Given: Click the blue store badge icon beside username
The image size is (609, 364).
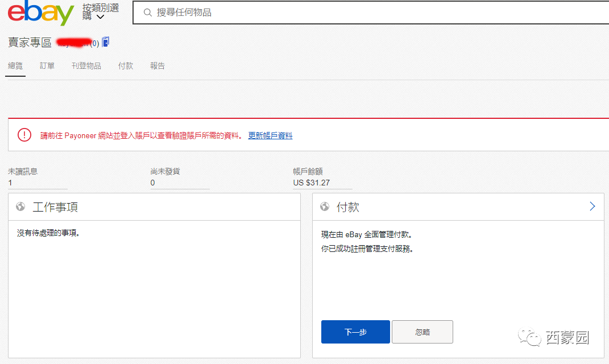Looking at the screenshot, I should pos(106,42).
